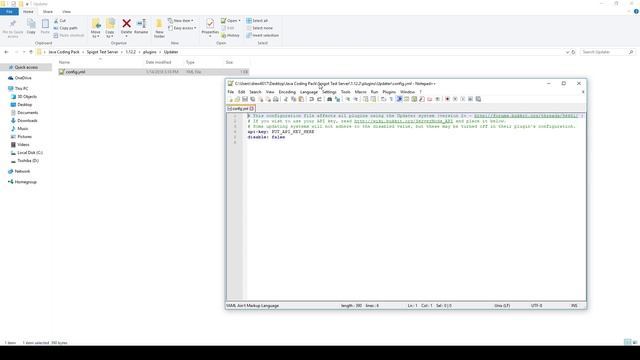Click Cut in the Explorer Clipboard group
The width and height of the screenshot is (640, 360).
click(60, 20)
